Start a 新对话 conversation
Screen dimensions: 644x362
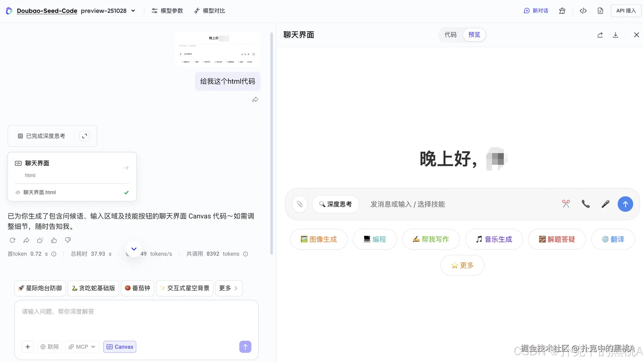pos(536,10)
